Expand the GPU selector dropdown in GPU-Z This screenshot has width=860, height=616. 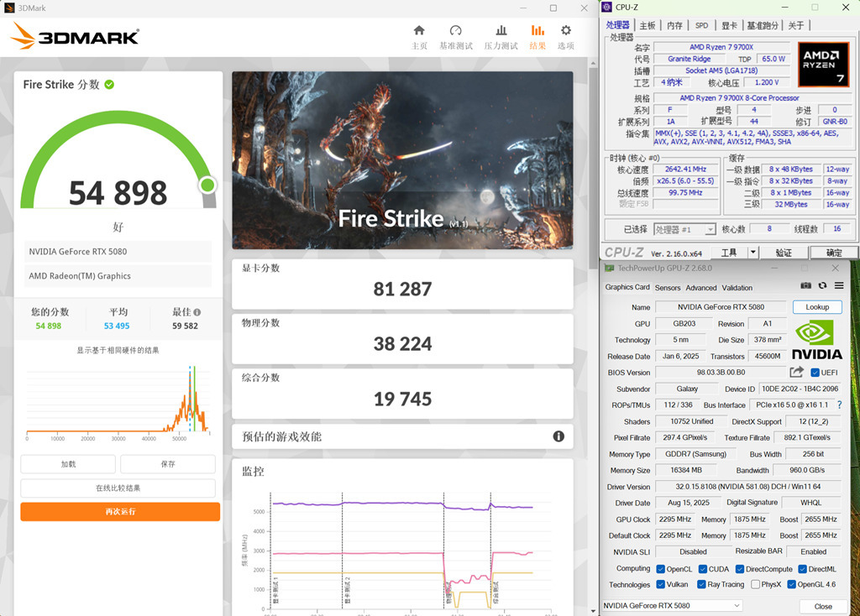tap(737, 606)
